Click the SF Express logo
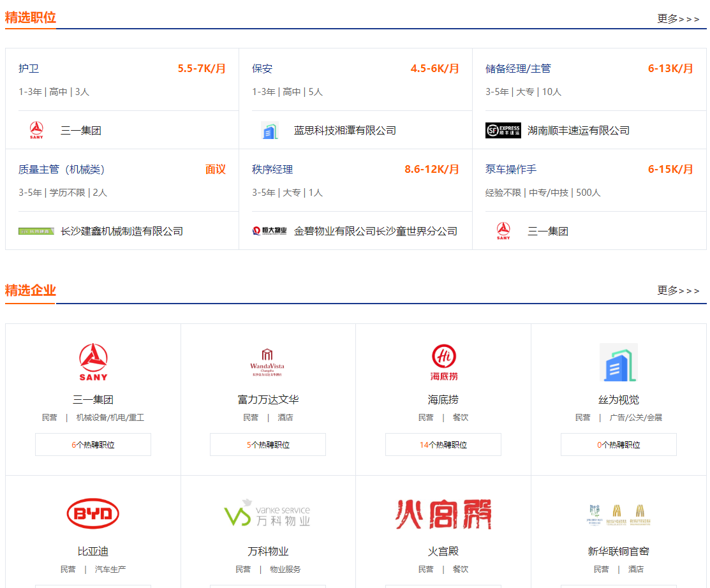The height and width of the screenshot is (588, 710). point(503,130)
